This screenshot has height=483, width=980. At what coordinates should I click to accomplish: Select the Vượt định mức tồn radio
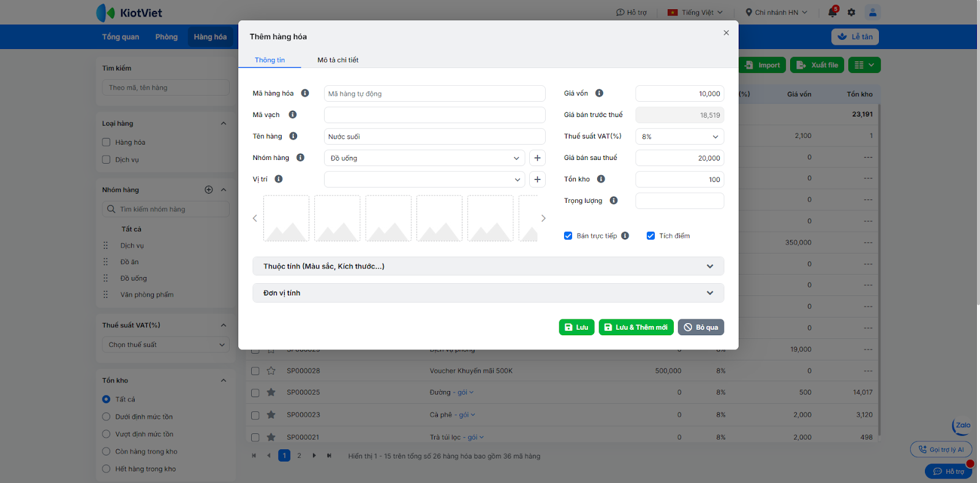point(107,434)
